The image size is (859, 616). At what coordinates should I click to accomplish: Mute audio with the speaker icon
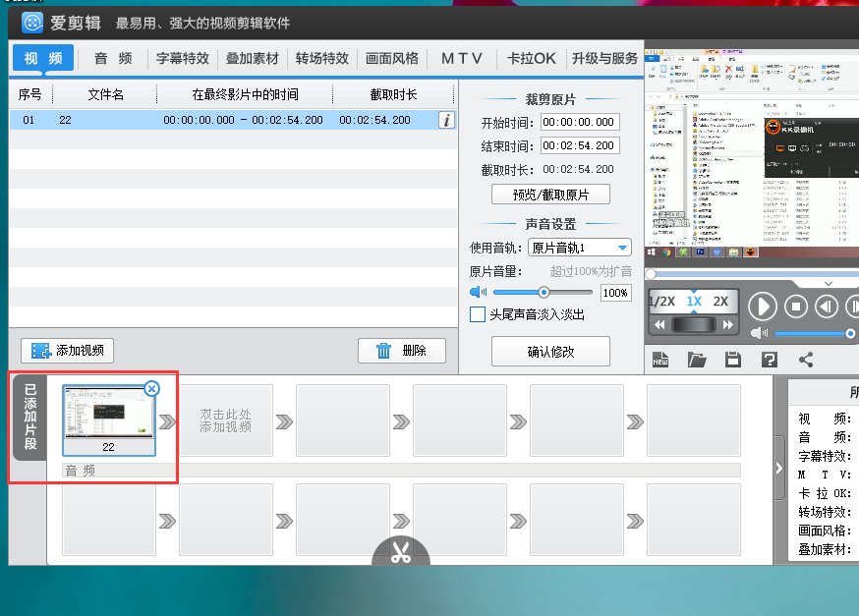point(758,333)
